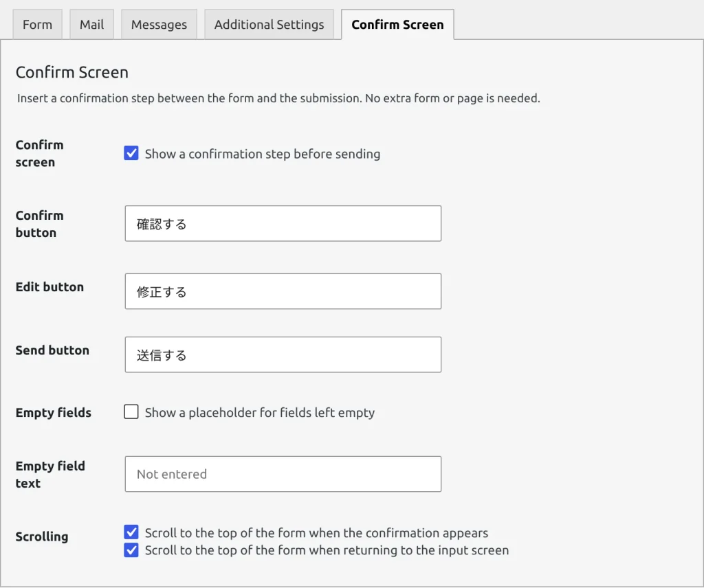
Task: Click the 'Scrolling' row label
Action: point(42,536)
